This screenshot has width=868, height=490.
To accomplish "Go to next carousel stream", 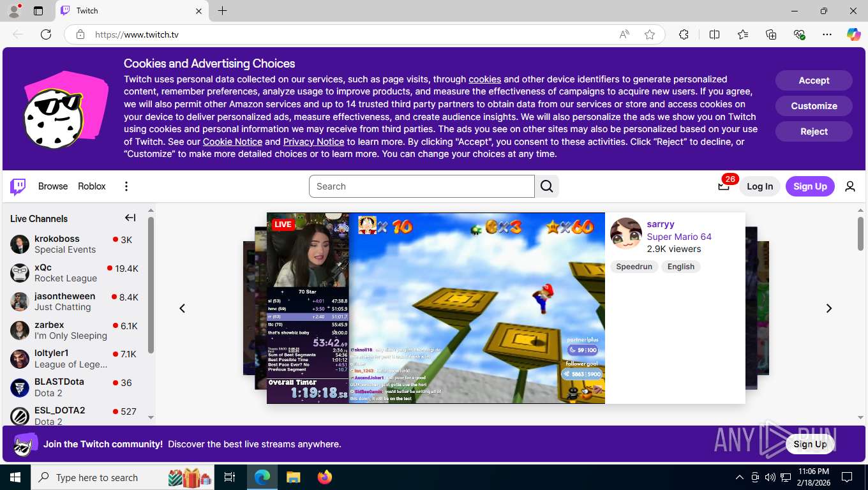I will point(829,308).
